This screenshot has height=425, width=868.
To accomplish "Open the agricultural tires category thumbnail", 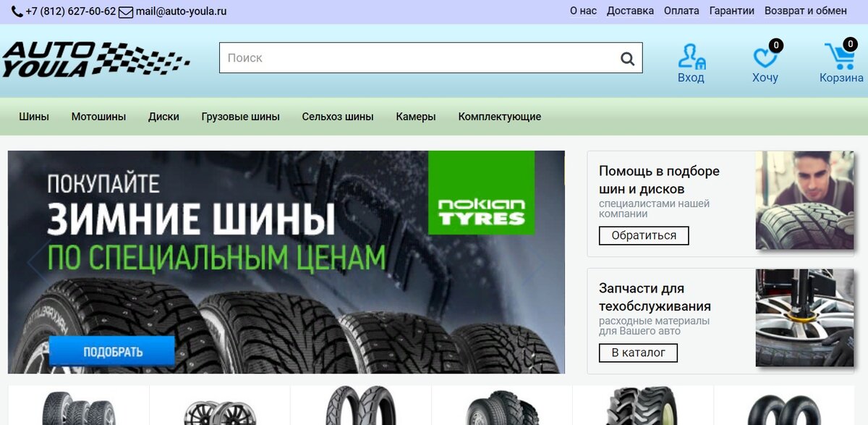I will tap(641, 405).
